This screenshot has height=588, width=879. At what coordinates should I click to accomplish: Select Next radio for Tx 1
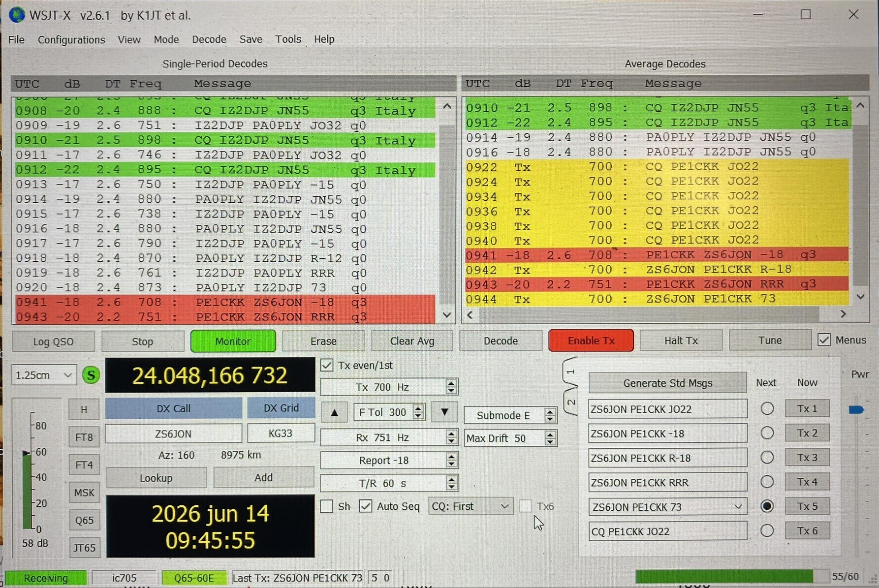(767, 409)
